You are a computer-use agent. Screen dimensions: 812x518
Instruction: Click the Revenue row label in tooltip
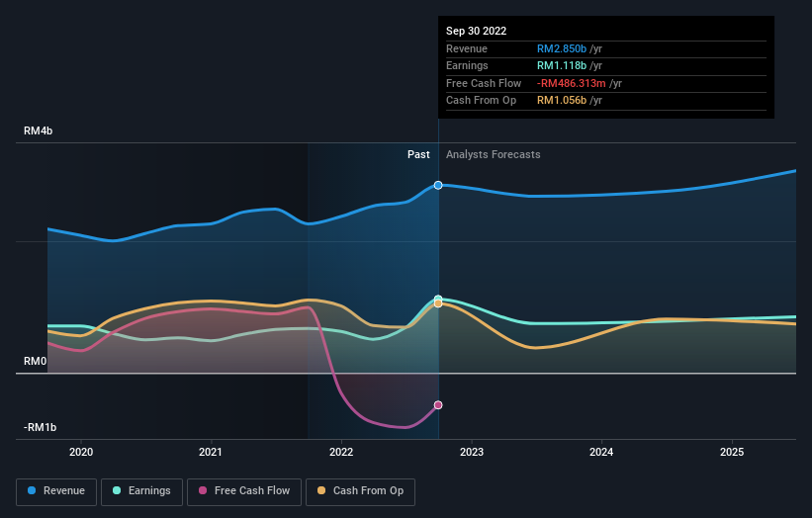point(467,48)
